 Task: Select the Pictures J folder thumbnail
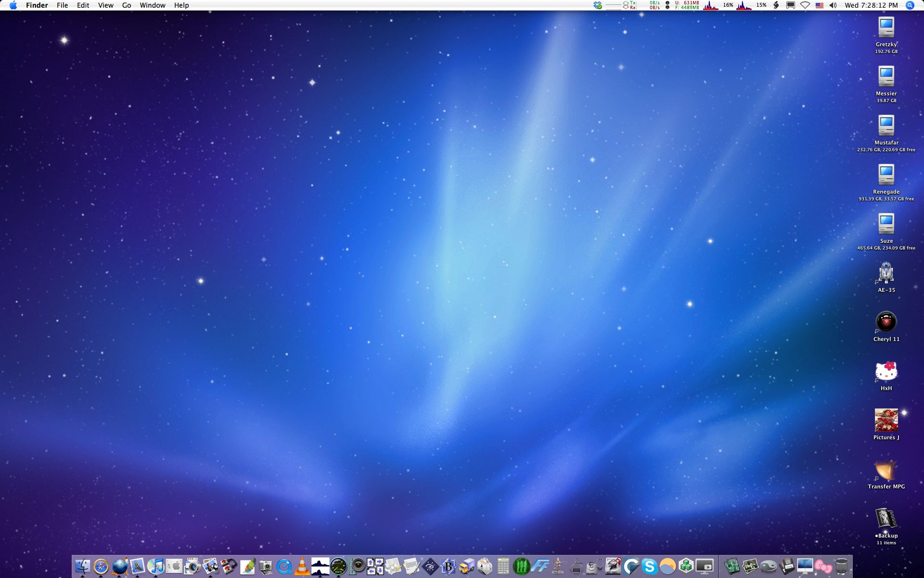(886, 420)
